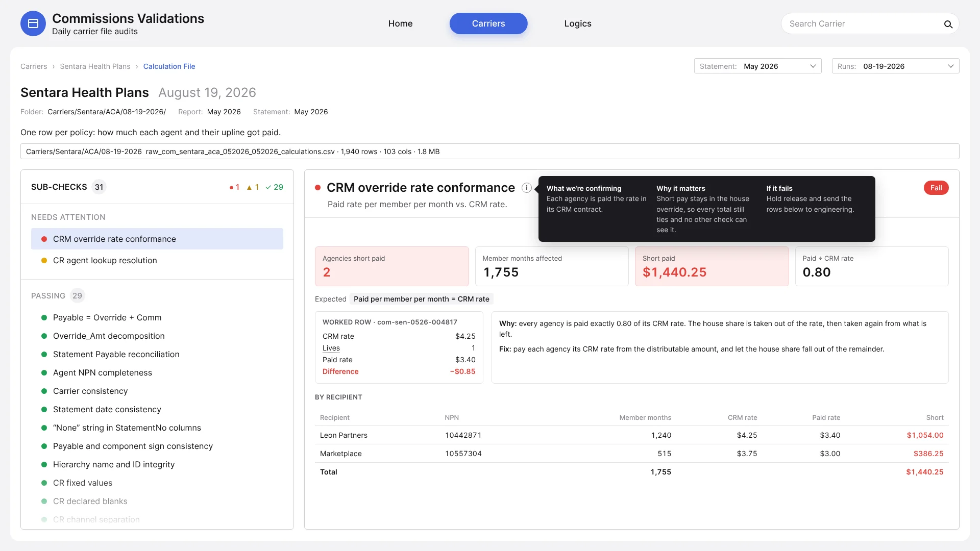This screenshot has height=551, width=980.
Task: Click the Short paid $1,440.25 card
Action: [x=712, y=266]
